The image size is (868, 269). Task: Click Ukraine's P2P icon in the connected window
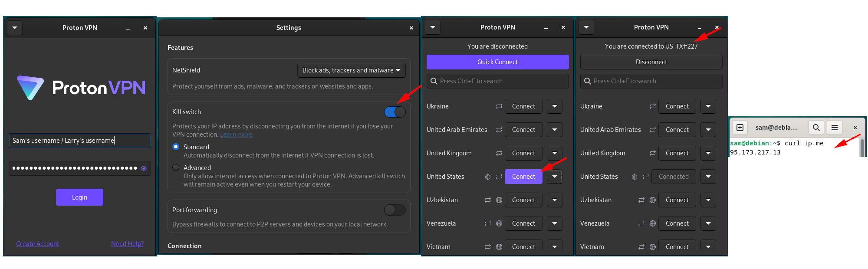653,106
